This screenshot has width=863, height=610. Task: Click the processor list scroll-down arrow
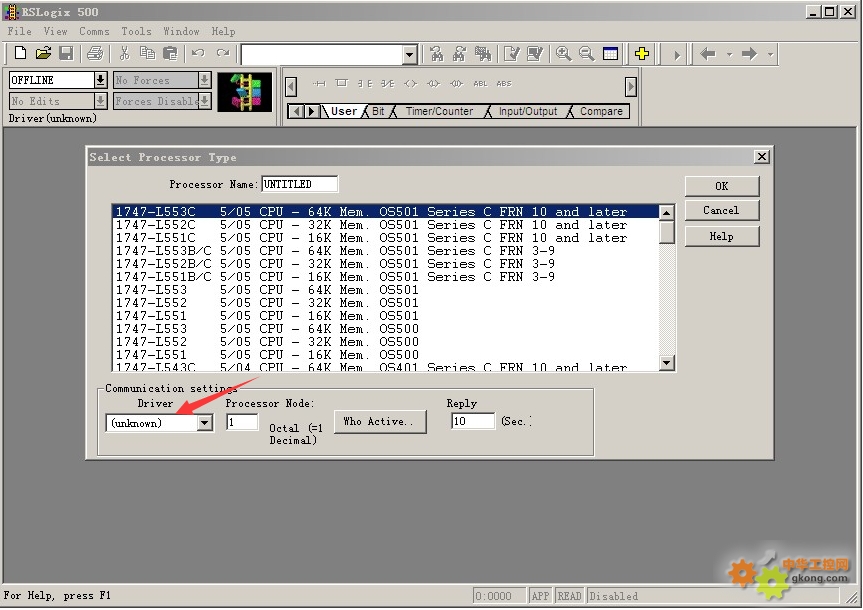[667, 362]
